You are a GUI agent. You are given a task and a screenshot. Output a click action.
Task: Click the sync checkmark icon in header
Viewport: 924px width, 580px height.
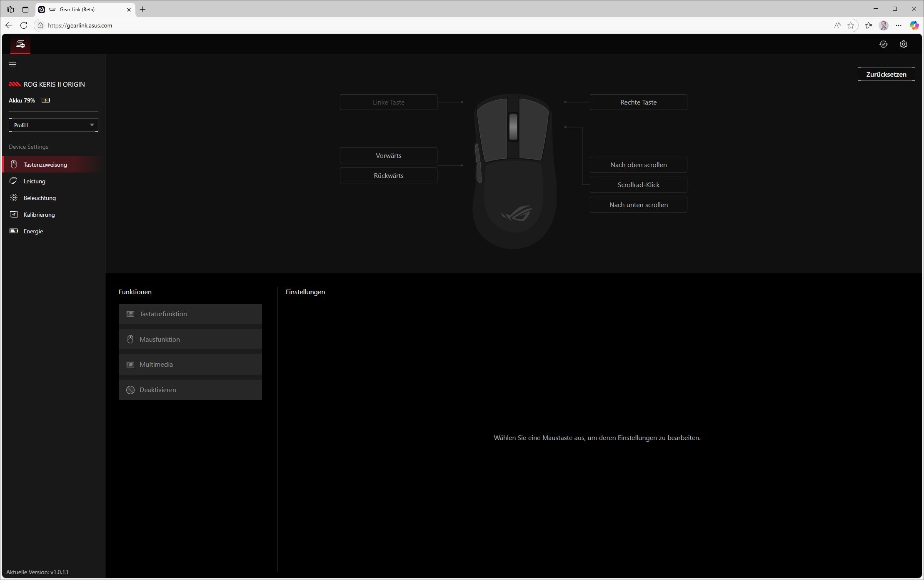[883, 44]
